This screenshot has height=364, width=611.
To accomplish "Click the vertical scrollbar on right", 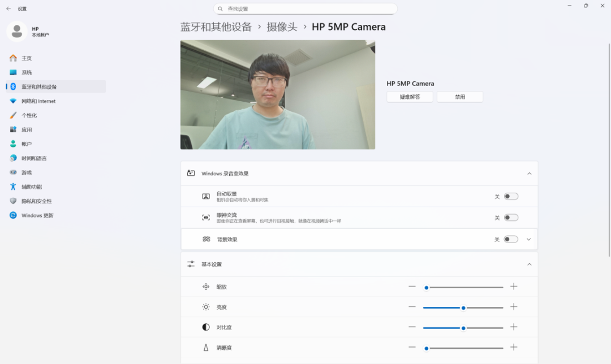I will [x=609, y=150].
